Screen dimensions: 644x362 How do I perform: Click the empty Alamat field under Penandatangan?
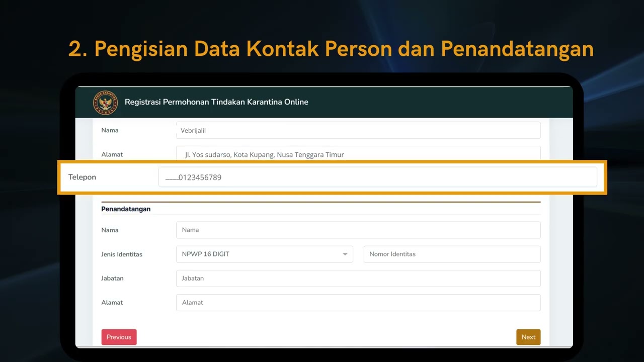(358, 302)
